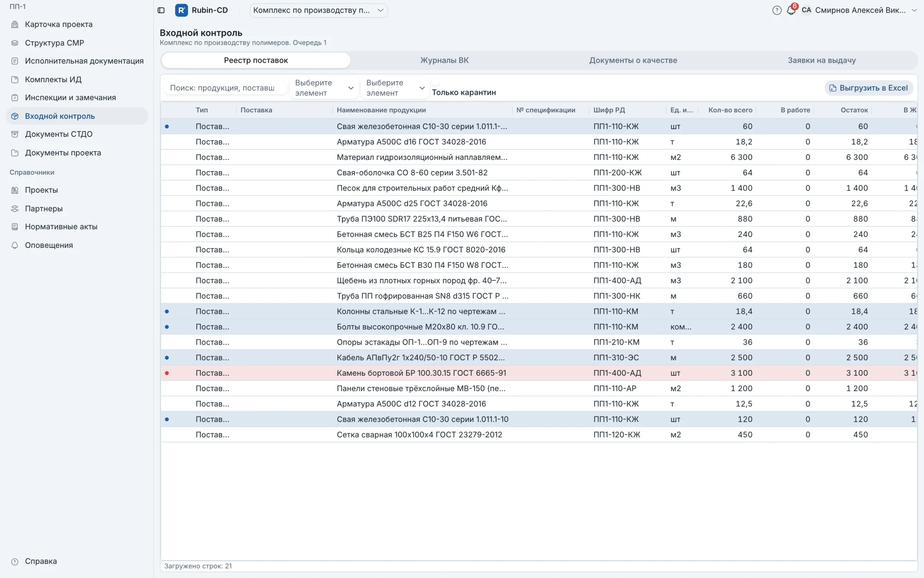This screenshot has width=924, height=578.
Task: Open the first Выберите элемент dropdown
Action: (x=324, y=88)
